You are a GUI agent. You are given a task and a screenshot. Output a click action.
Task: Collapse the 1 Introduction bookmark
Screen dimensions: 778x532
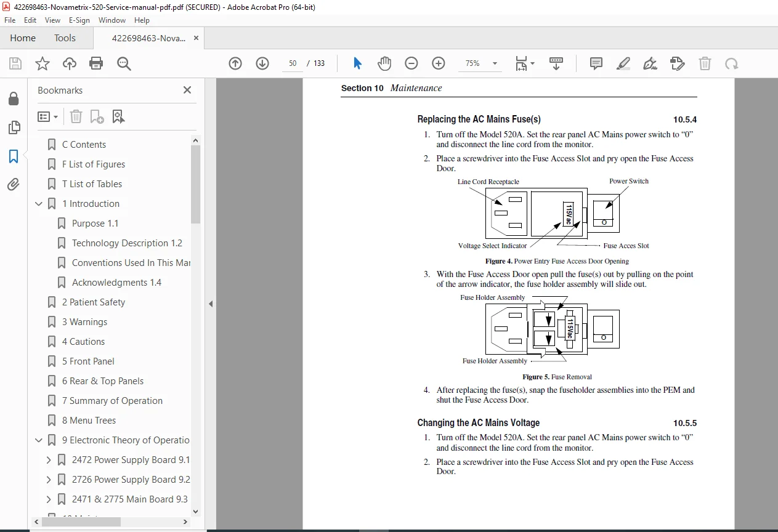[39, 204]
